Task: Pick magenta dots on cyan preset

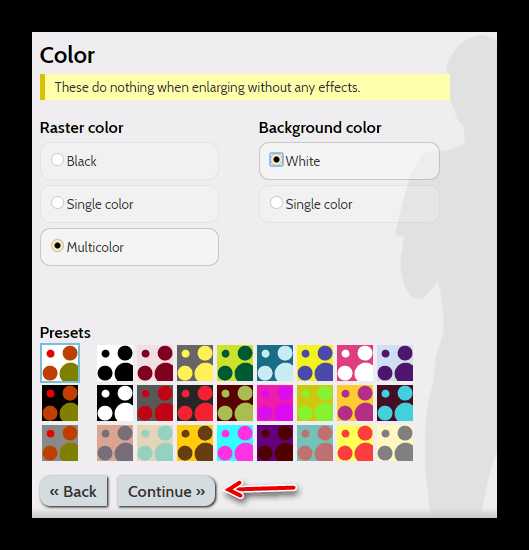Action: tap(235, 443)
